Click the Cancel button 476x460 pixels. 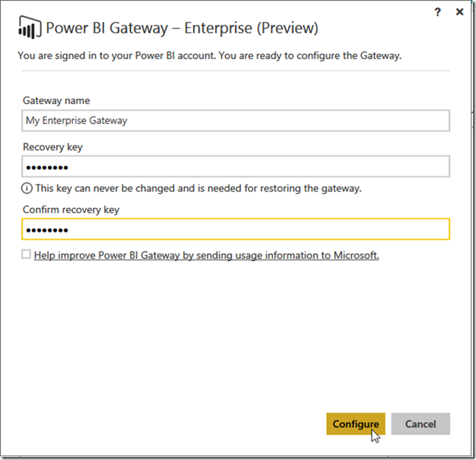[x=421, y=424]
